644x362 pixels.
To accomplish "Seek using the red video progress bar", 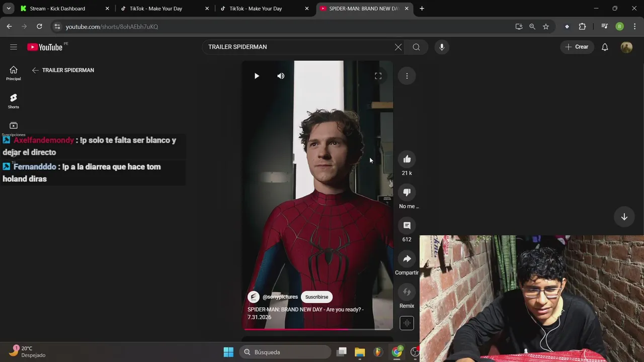I will [317, 329].
